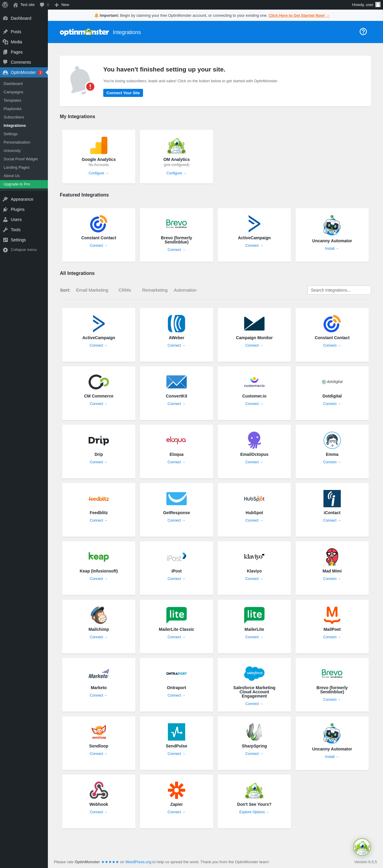
Task: Click the Connect Your Site button
Action: coord(123,93)
